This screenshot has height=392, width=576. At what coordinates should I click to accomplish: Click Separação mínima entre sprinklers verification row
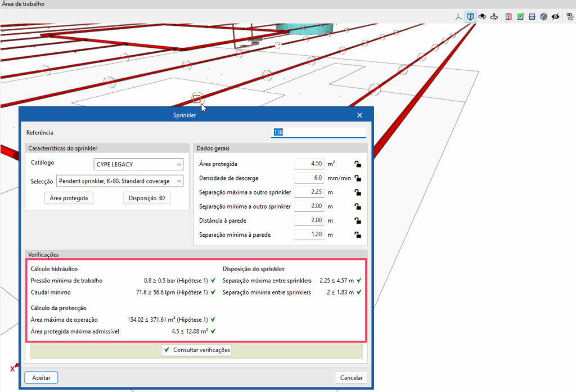(292, 292)
